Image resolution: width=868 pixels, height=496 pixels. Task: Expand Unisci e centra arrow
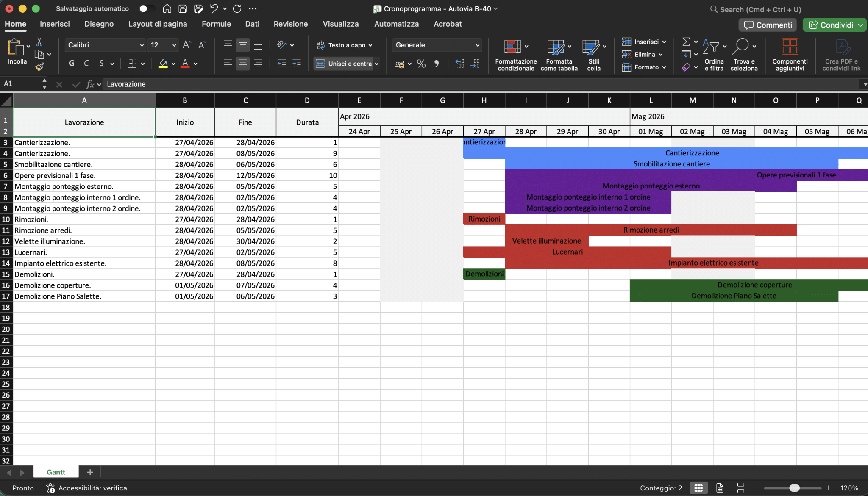377,64
